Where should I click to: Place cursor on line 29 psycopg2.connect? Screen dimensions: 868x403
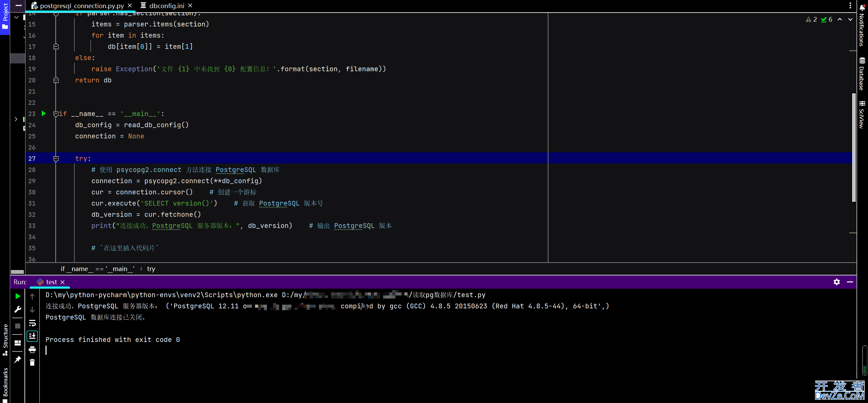177,181
